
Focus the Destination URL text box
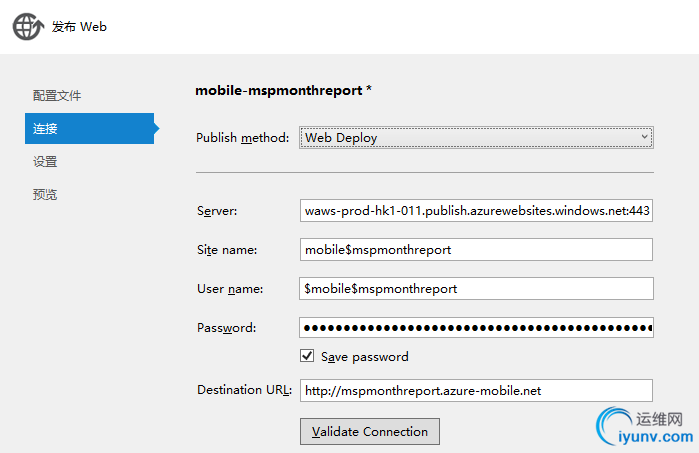tap(476, 391)
